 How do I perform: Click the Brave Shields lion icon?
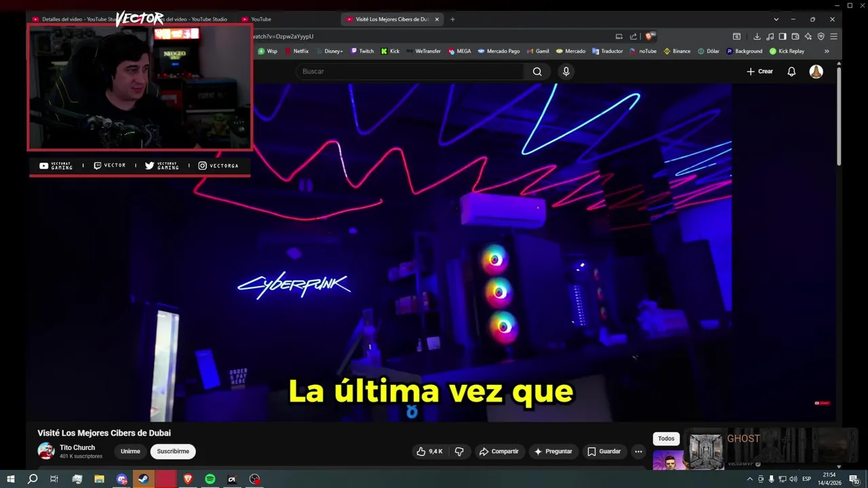pyautogui.click(x=650, y=36)
